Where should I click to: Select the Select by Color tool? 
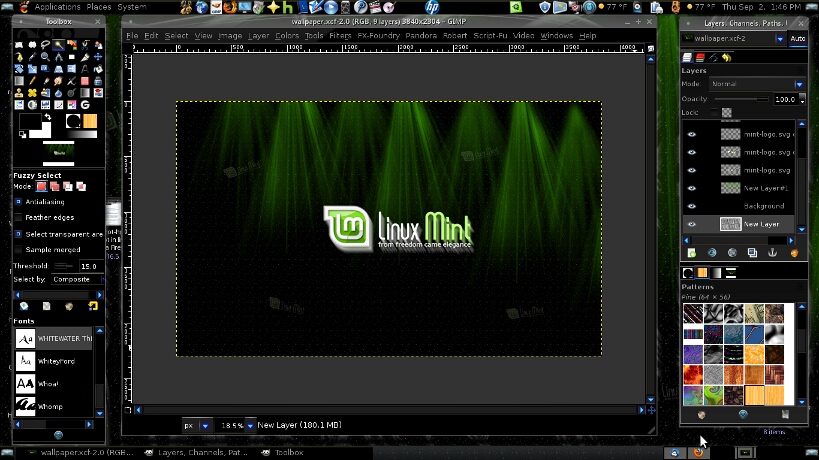[x=72, y=45]
